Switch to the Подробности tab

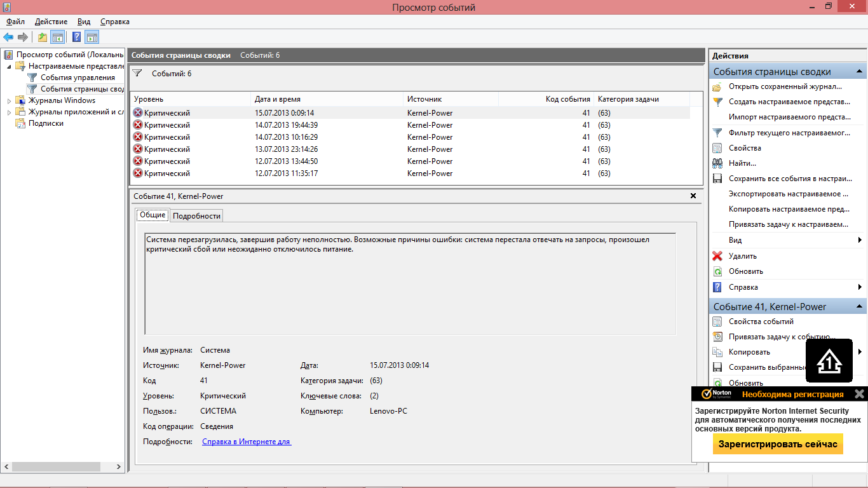196,215
